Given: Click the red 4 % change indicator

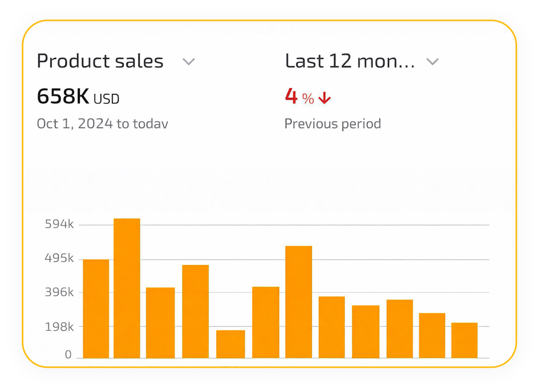Looking at the screenshot, I should pos(299,97).
